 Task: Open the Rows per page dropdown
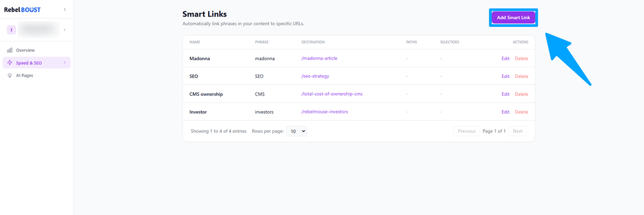(x=296, y=131)
